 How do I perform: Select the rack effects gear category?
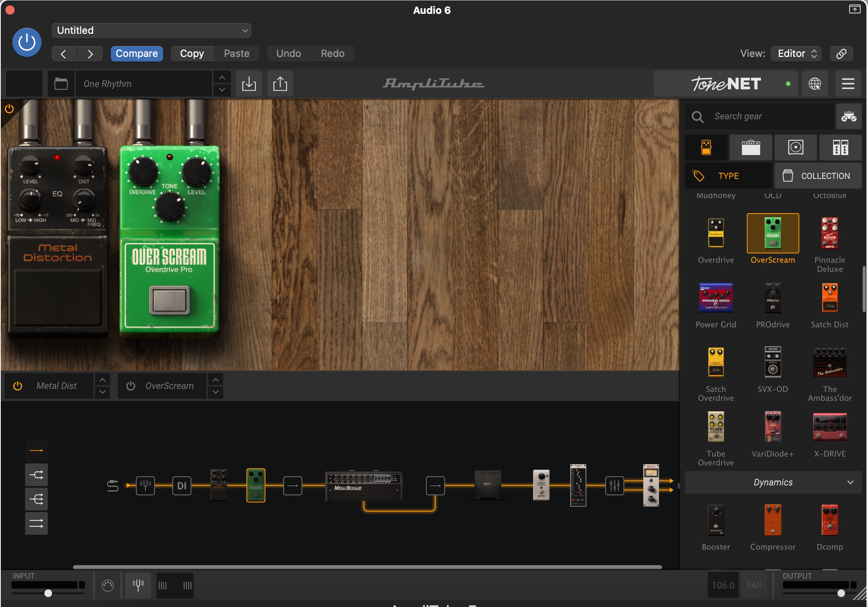(x=840, y=147)
